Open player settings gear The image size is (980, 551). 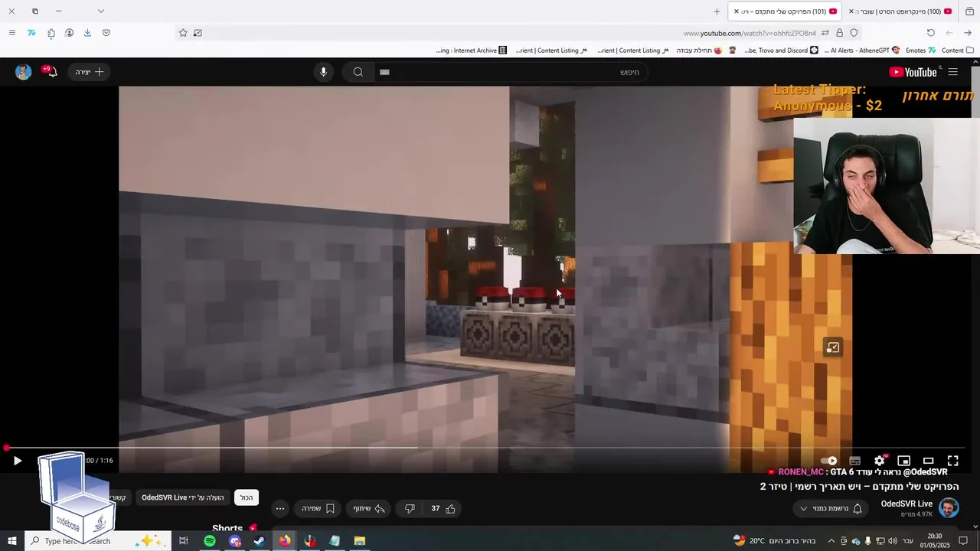coord(880,461)
